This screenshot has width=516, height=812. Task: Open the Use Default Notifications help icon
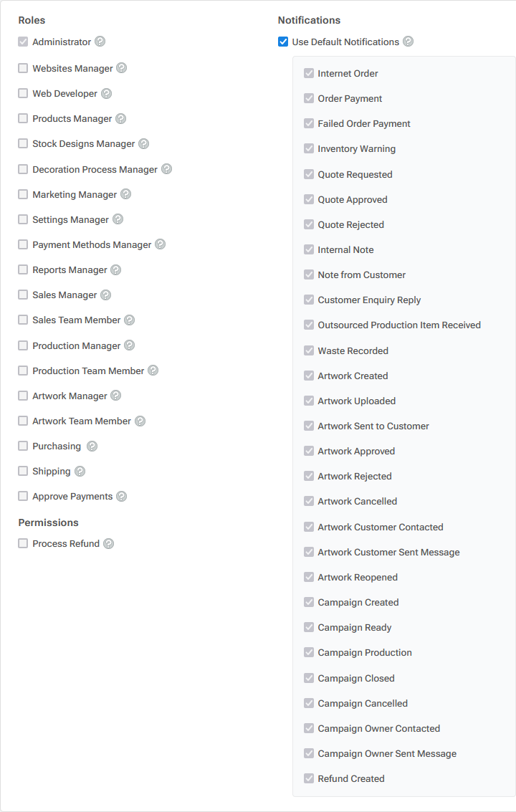click(408, 42)
